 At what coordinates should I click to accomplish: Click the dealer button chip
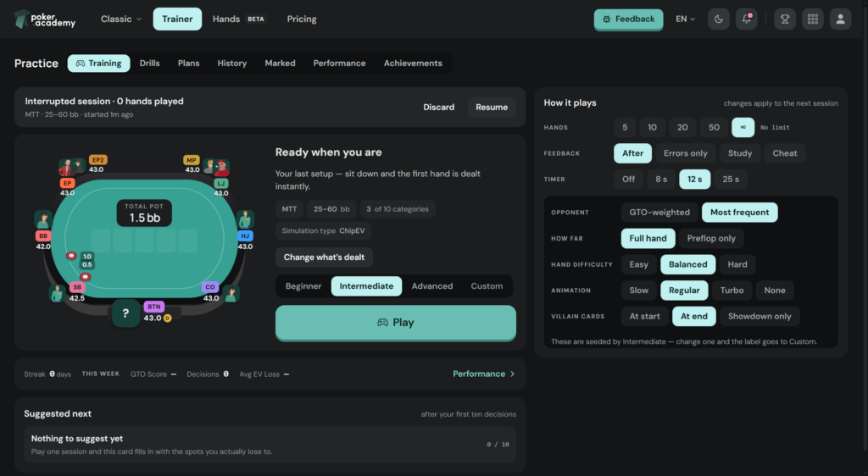coord(168,318)
